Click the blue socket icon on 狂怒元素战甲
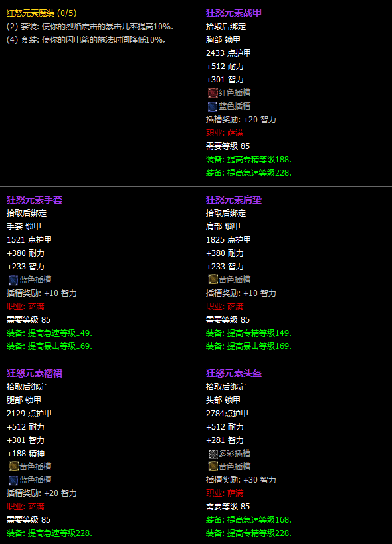Image resolution: width=392 pixels, height=544 pixels. [x=213, y=106]
